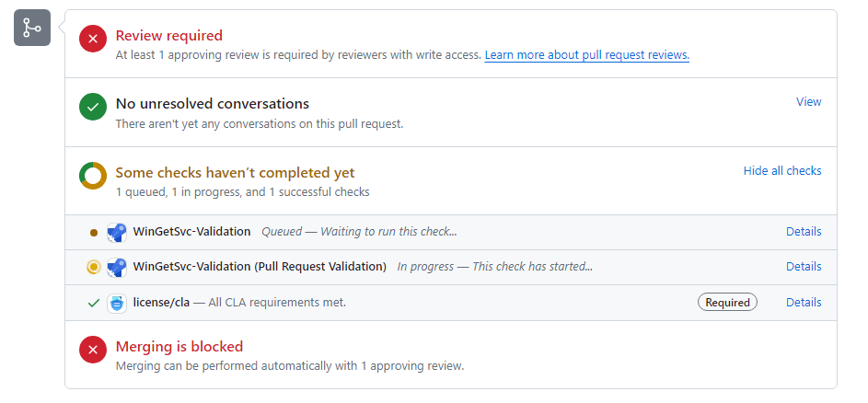The height and width of the screenshot is (403, 868).
Task: Open Details for queued WinGetSvc-Validation check
Action: click(803, 232)
